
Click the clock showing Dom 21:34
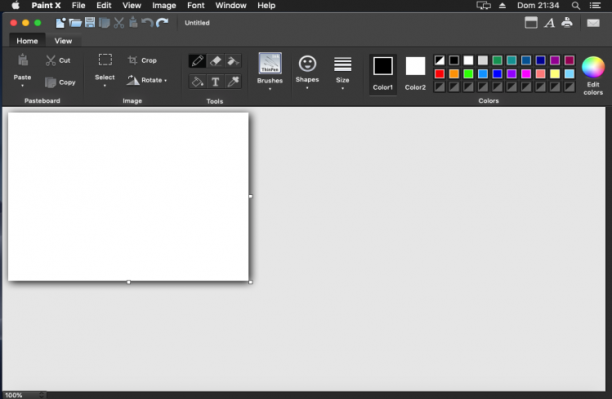(x=538, y=5)
